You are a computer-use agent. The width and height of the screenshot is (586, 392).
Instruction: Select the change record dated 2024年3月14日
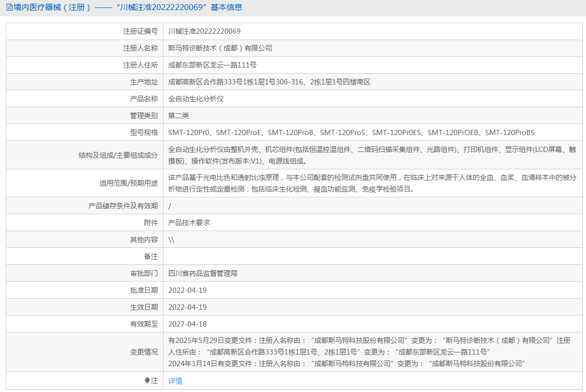347,364
